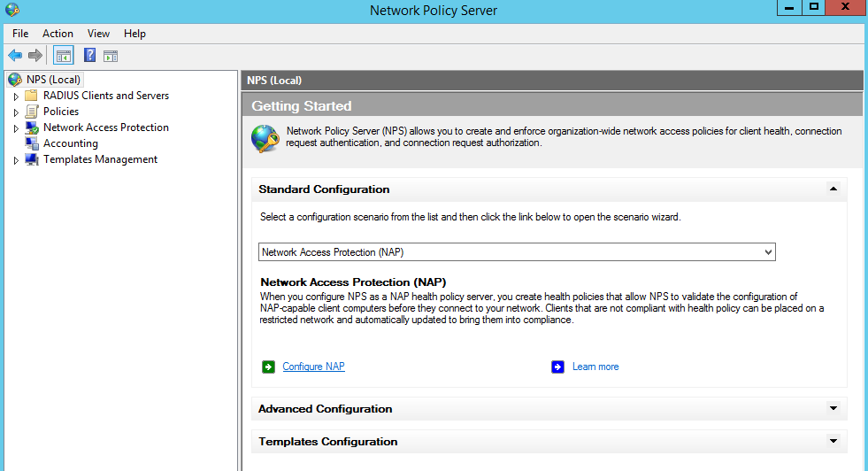This screenshot has width=868, height=471.
Task: Expand the RADIUS Clients and Servers node
Action: click(16, 97)
